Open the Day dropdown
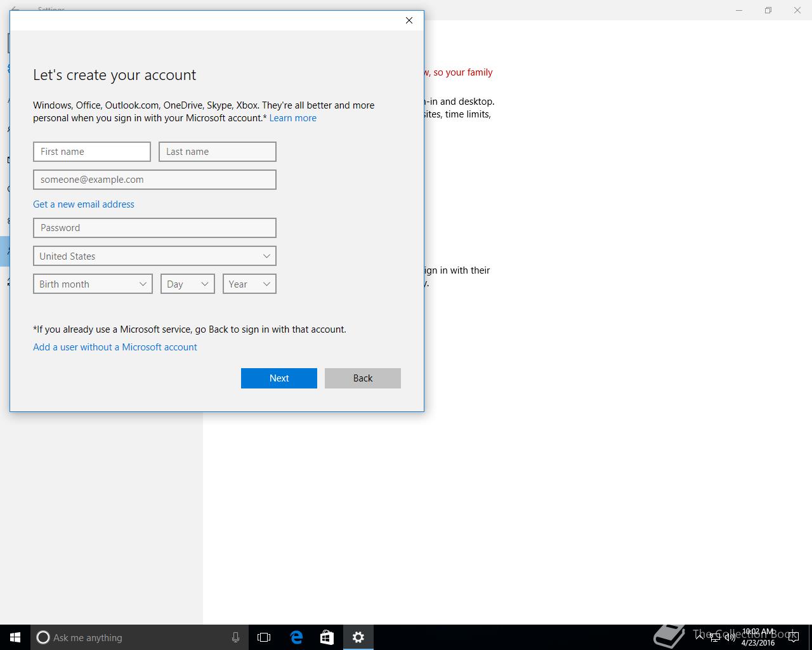 [188, 284]
